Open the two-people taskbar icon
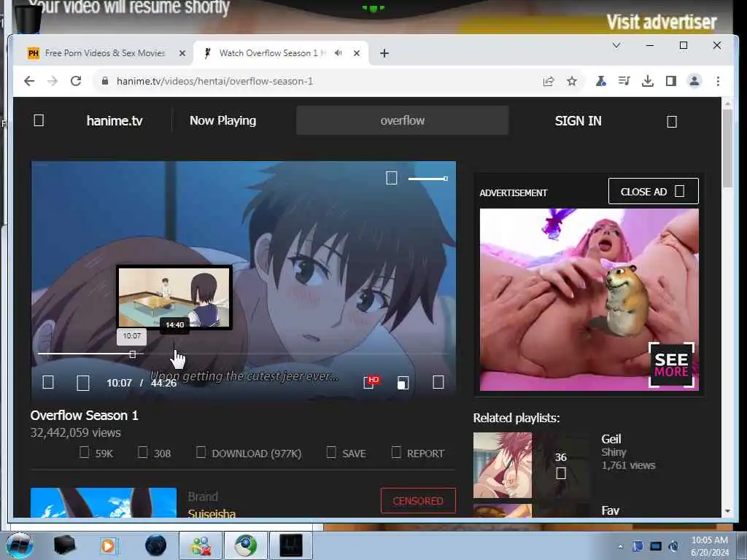 [201, 545]
